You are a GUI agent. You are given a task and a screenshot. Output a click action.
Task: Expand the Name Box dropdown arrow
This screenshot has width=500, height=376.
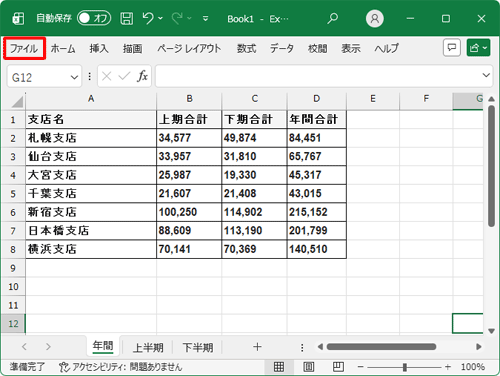click(74, 77)
